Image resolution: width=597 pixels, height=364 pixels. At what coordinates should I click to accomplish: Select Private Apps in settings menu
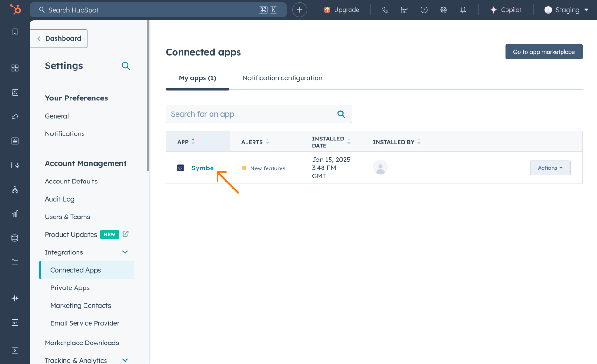coord(70,288)
